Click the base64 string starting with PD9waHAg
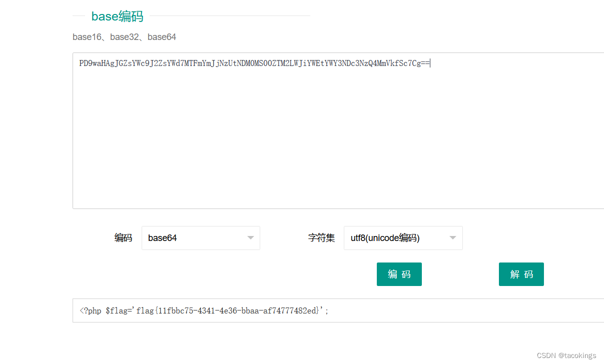This screenshot has width=604, height=364. 255,63
